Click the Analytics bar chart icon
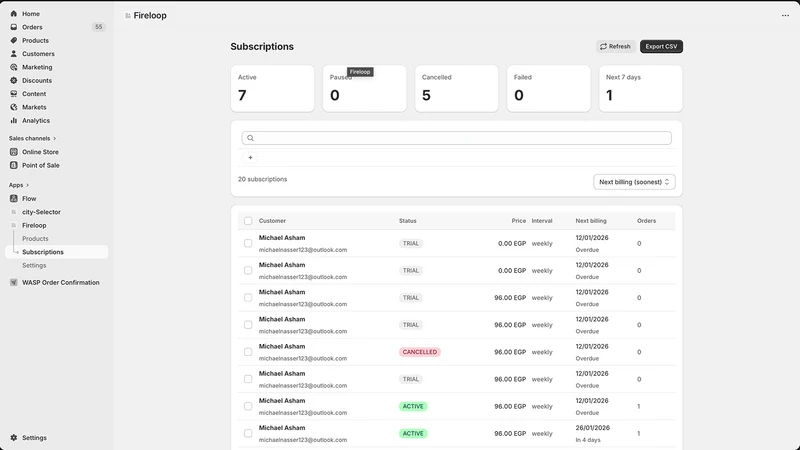Screen dimensions: 800x450 (x=14, y=120)
